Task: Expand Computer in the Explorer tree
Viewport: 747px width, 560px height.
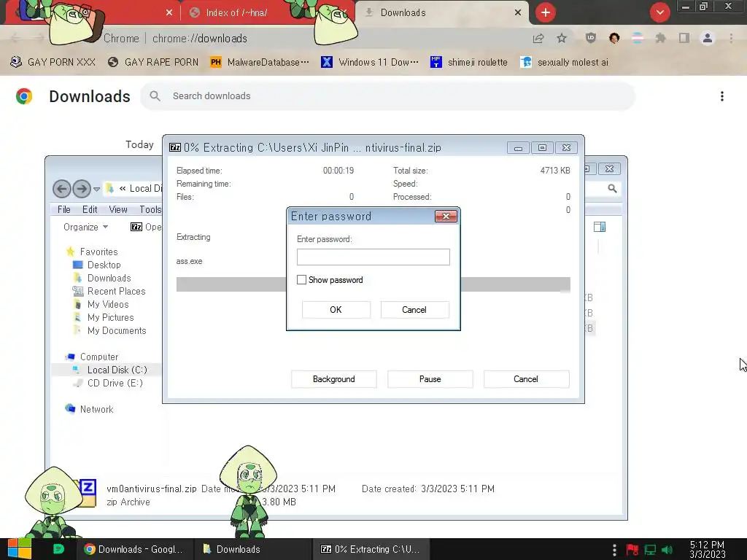Action: [98, 357]
